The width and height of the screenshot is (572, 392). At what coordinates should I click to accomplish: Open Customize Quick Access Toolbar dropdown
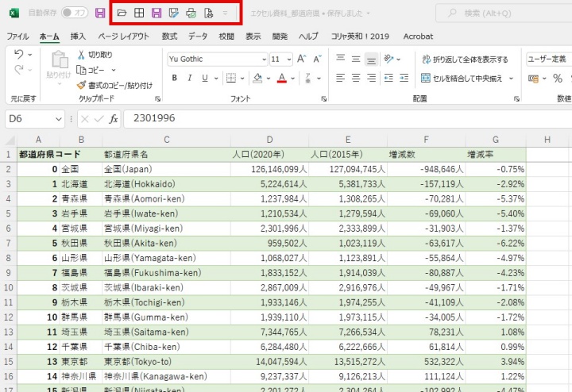click(x=225, y=13)
